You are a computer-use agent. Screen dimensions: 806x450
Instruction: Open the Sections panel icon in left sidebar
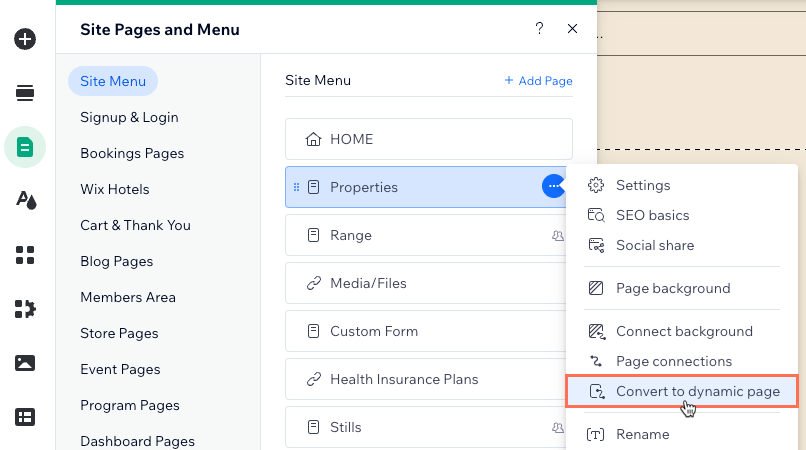25,93
